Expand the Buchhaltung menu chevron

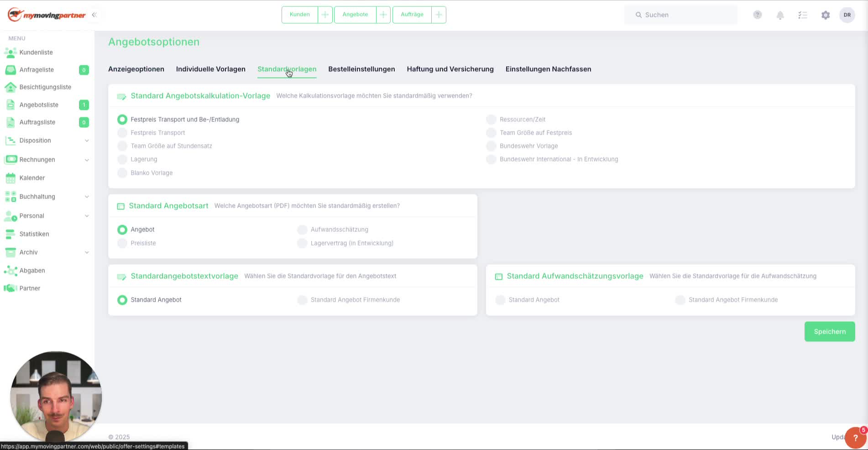click(x=87, y=197)
